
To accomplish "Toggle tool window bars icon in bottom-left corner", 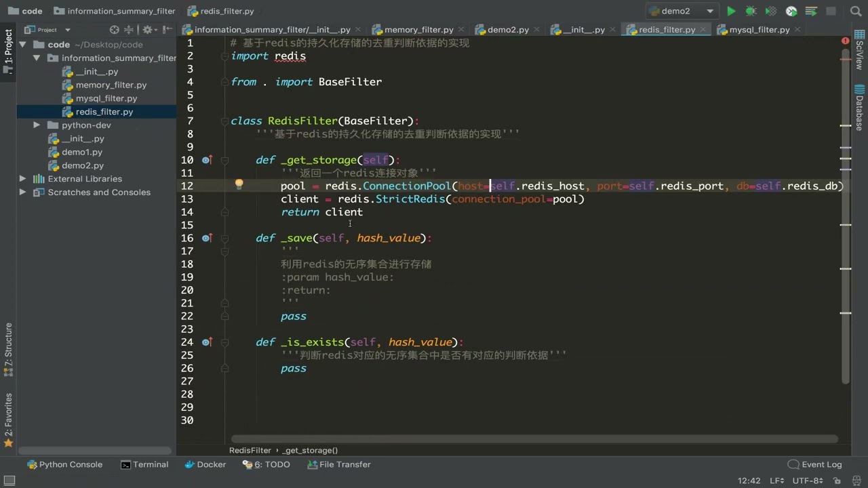I will (9, 481).
